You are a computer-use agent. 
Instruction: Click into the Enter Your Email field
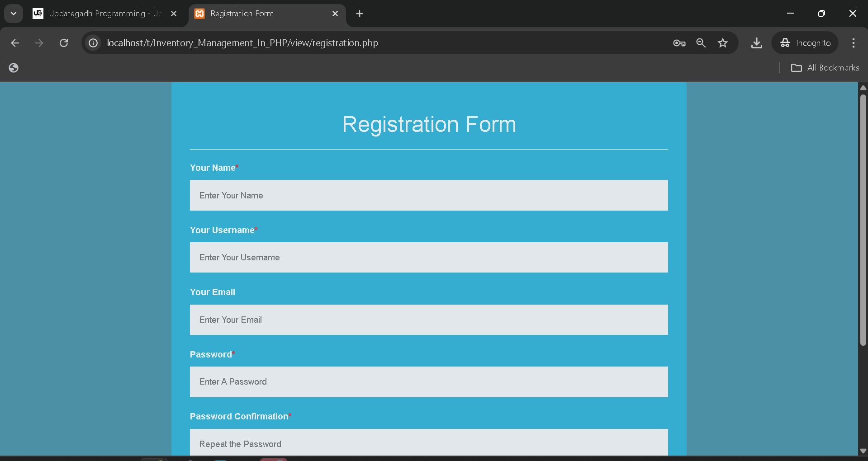click(428, 320)
